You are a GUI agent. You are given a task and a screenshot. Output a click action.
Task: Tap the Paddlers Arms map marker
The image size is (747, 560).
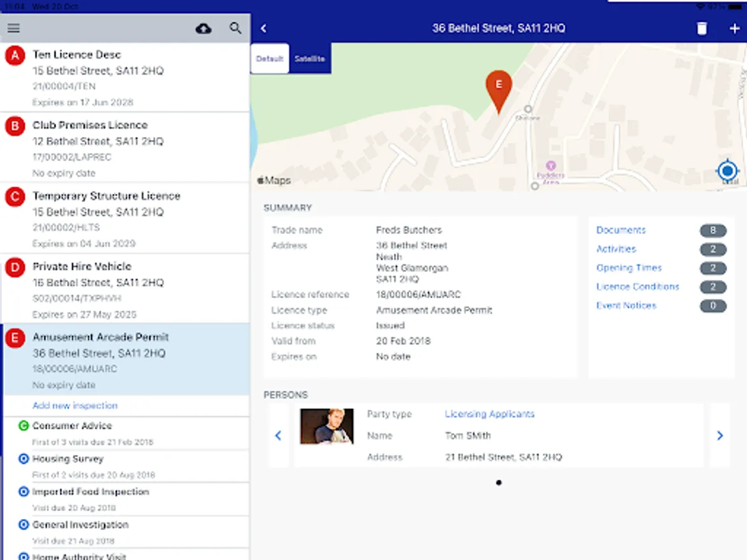pos(550,167)
